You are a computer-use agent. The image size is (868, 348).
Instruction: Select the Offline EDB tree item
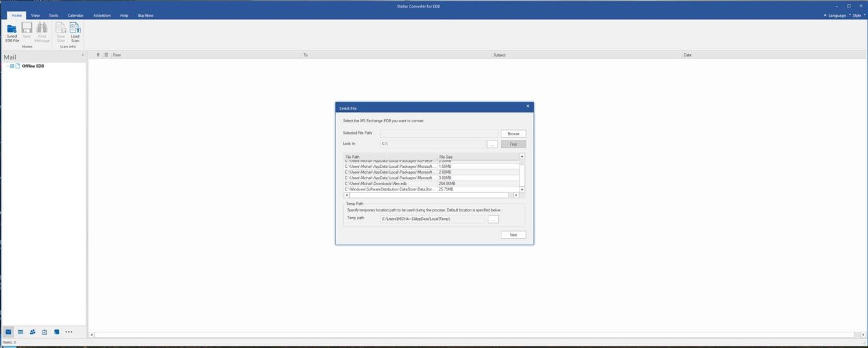coord(33,66)
